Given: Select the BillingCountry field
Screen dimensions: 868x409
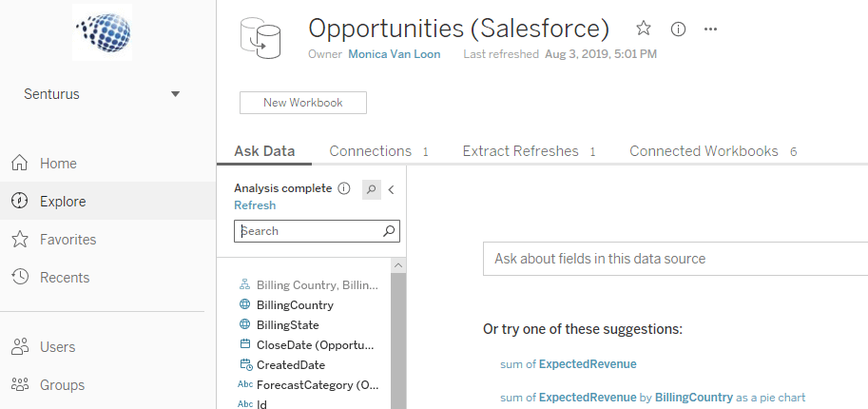Looking at the screenshot, I should (x=295, y=305).
